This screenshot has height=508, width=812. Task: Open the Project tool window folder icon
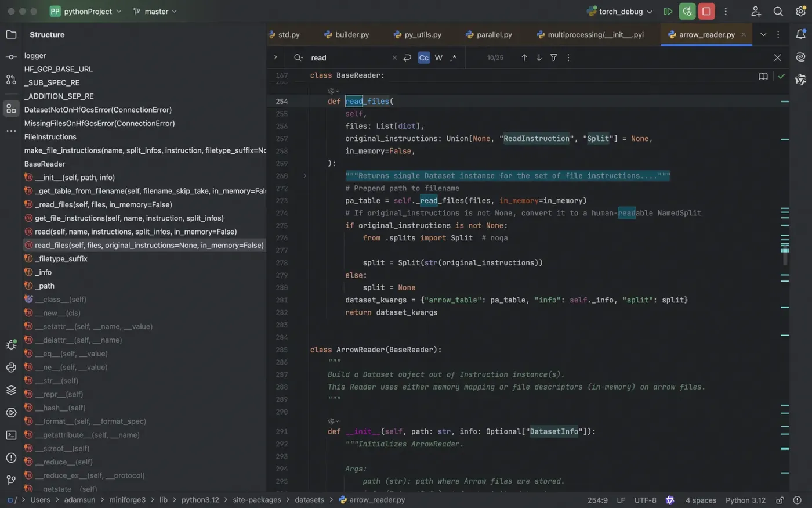point(11,34)
